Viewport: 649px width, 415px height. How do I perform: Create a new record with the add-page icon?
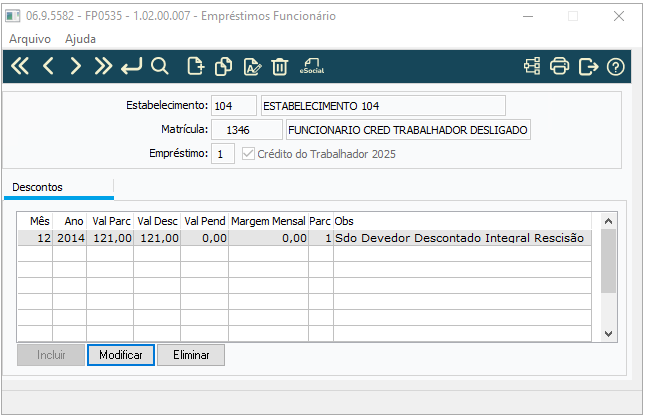[x=196, y=66]
